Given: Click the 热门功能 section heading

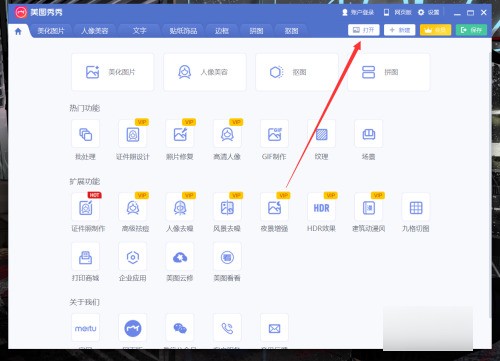Looking at the screenshot, I should pyautogui.click(x=85, y=108).
